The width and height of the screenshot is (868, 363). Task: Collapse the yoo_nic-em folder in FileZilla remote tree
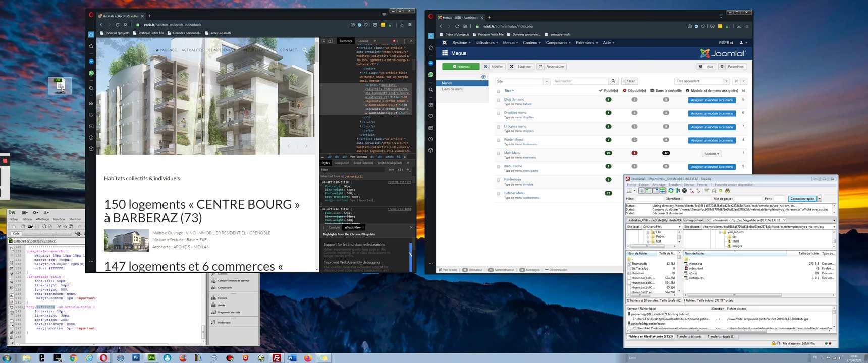[x=720, y=232]
